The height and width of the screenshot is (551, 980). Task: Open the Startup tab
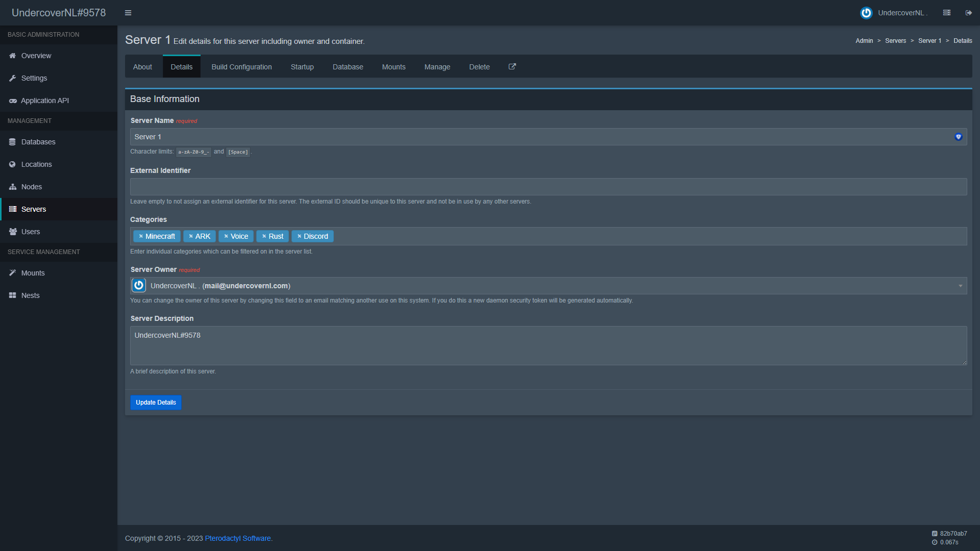click(302, 67)
